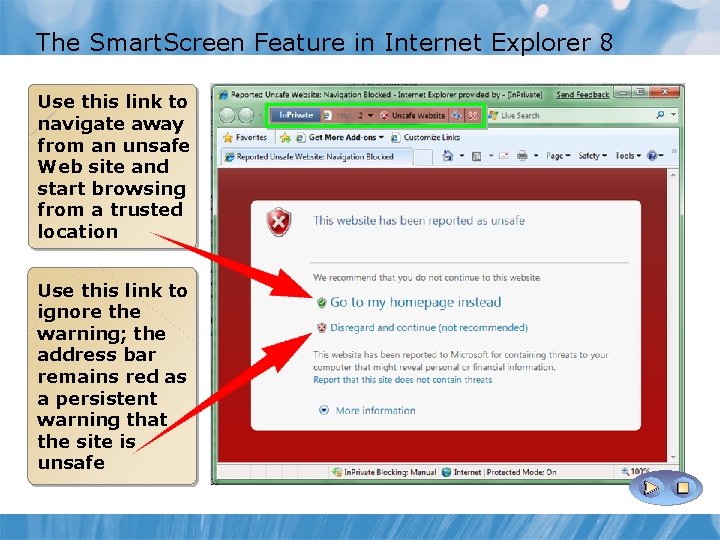Open the Safety menu
This screenshot has height=540, width=720.
pyautogui.click(x=592, y=156)
